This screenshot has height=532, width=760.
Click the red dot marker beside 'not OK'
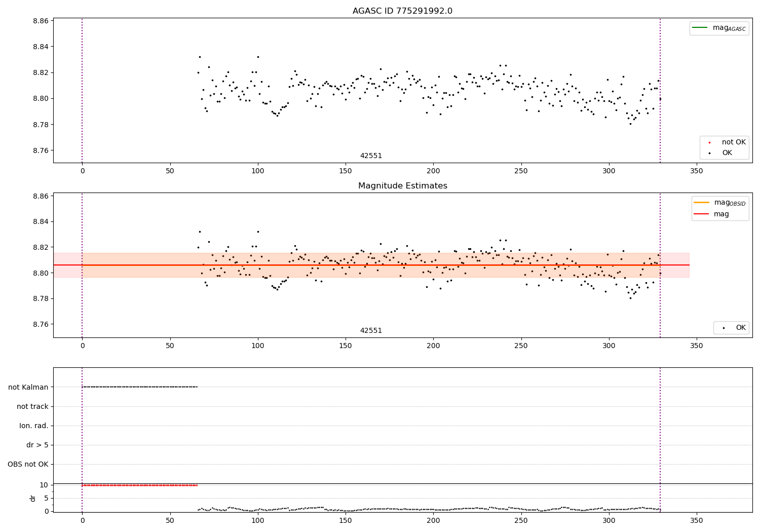709,143
